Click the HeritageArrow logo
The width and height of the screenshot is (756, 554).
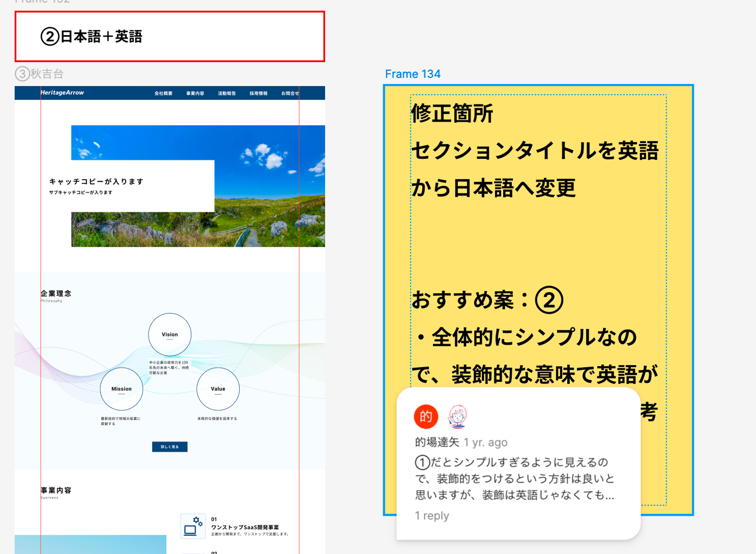pos(62,93)
